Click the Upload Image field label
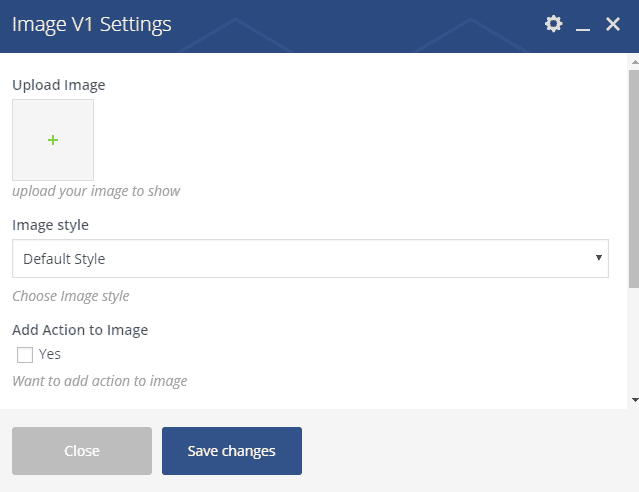The width and height of the screenshot is (639, 492). coord(59,85)
